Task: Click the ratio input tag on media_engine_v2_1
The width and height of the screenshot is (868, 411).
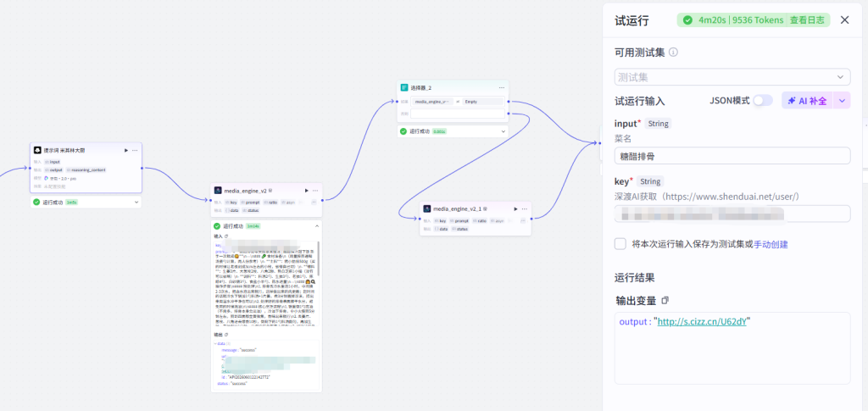Action: tap(480, 220)
